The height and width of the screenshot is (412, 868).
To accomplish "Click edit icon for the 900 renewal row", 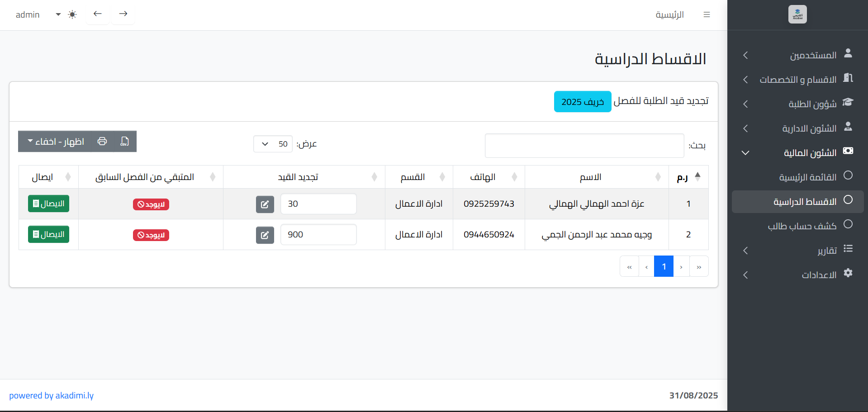I will [x=265, y=235].
